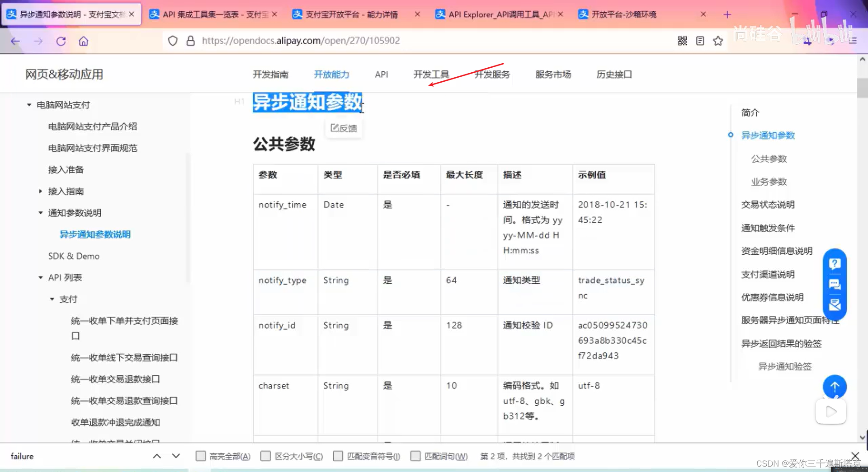Viewport: 868px width, 472px height.
Task: Open 开发工具 in top navigation
Action: click(431, 75)
